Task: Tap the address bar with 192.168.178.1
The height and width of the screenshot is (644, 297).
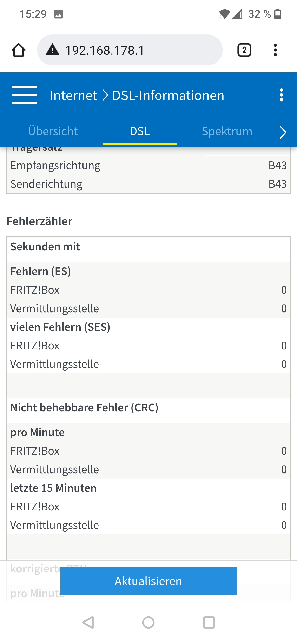Action: click(x=130, y=50)
